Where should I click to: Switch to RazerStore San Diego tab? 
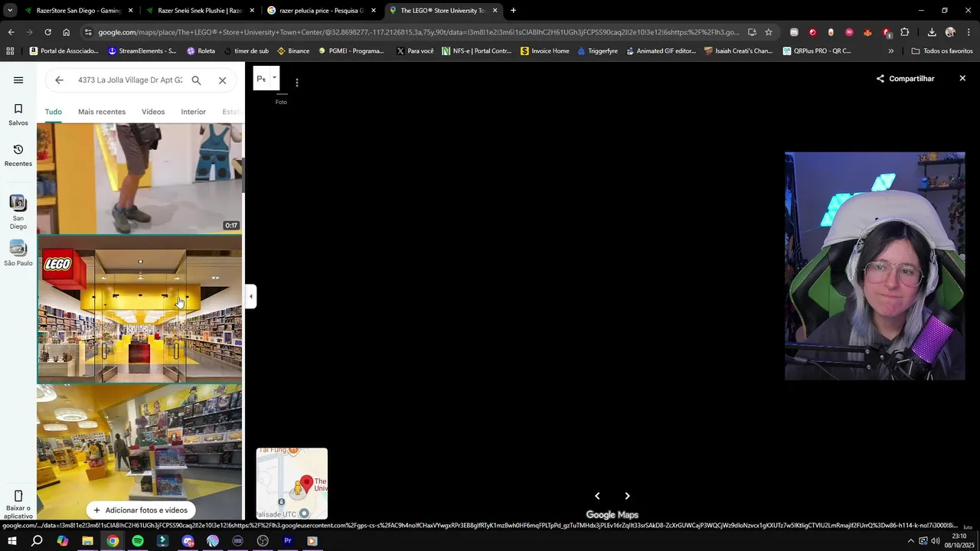(x=77, y=11)
